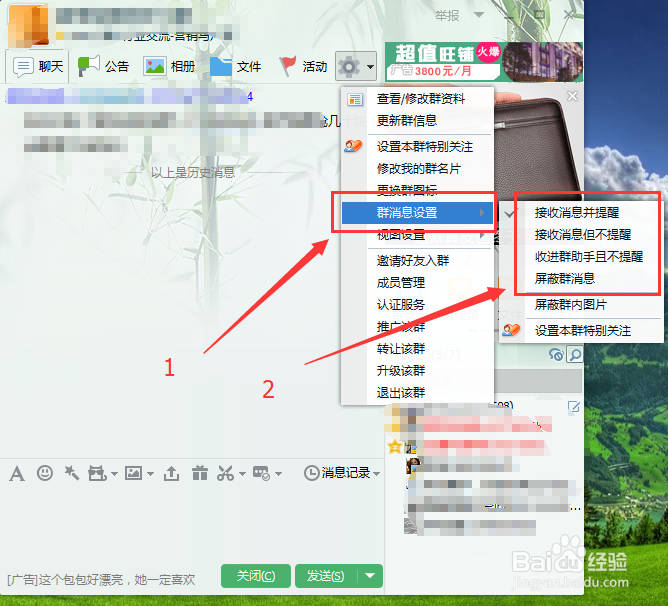Image resolution: width=668 pixels, height=606 pixels.
Task: Expand the chat bubble tool dropdown arrow
Action: 278,474
